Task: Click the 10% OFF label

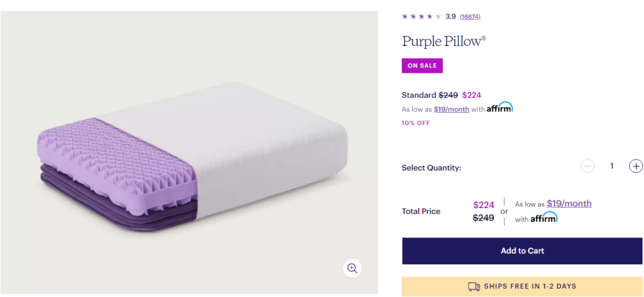Action: click(416, 123)
